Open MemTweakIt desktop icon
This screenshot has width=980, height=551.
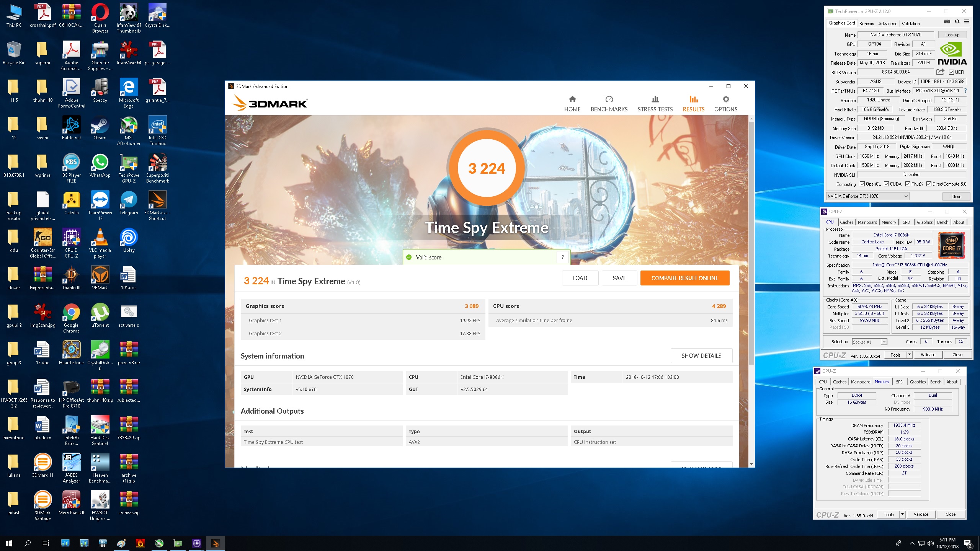coord(72,503)
